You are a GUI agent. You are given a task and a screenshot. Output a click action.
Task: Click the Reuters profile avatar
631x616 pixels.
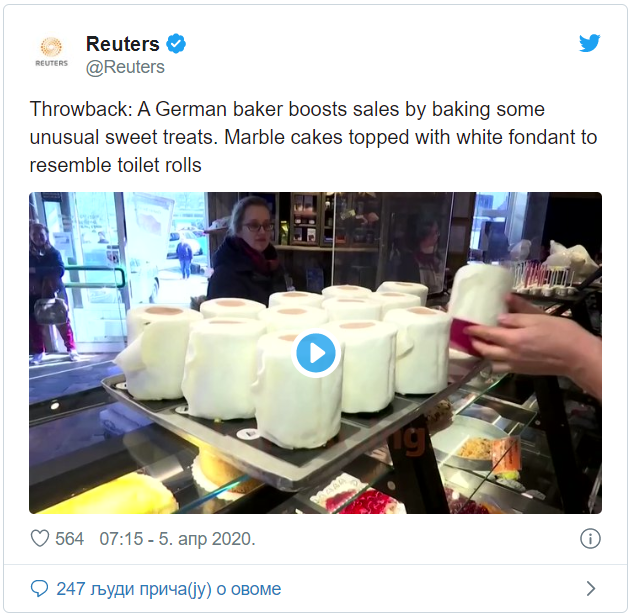click(52, 52)
